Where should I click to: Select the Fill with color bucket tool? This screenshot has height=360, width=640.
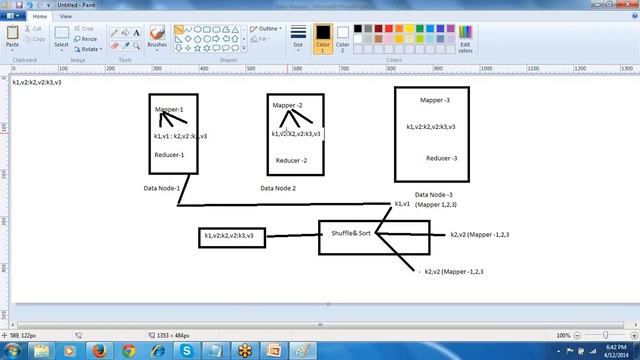pos(125,33)
